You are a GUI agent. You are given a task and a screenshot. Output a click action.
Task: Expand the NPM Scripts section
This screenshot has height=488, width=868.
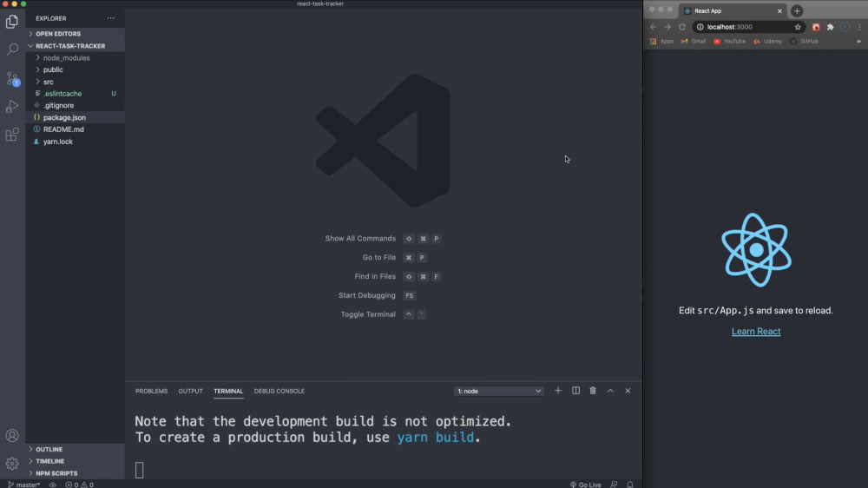(x=56, y=473)
